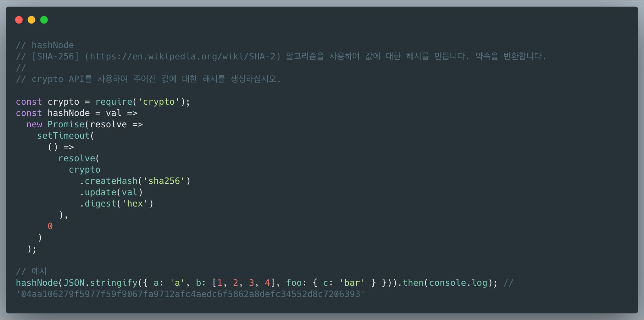Viewport: 644px width, 320px height.
Task: Click the '// 예시' comment
Action: point(31,271)
